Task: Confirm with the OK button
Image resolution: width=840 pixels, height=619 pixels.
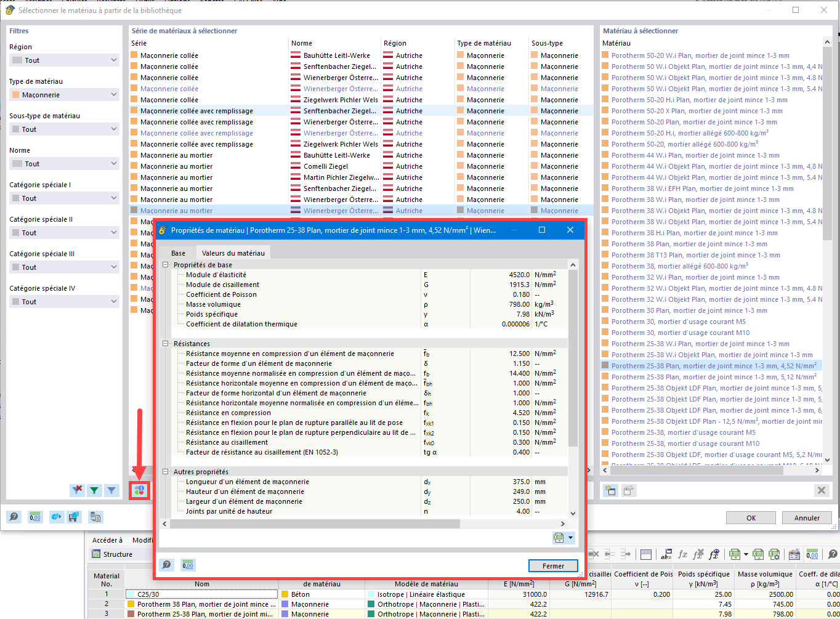Action: 751,518
